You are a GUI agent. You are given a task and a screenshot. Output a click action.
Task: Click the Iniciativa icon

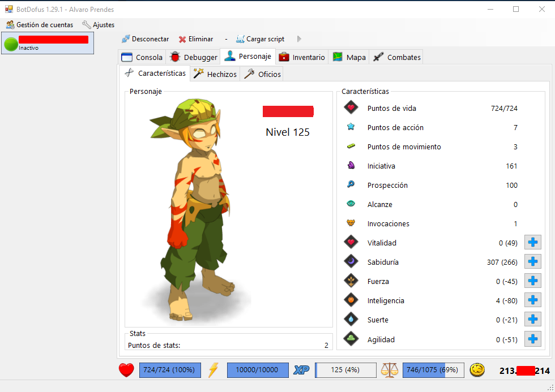[351, 165]
